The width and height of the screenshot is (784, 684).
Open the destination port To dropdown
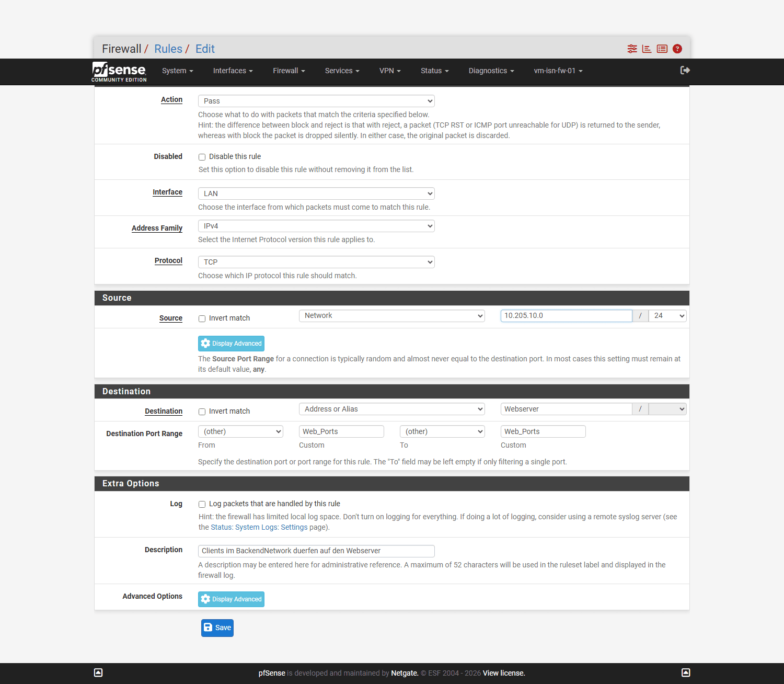[442, 431]
